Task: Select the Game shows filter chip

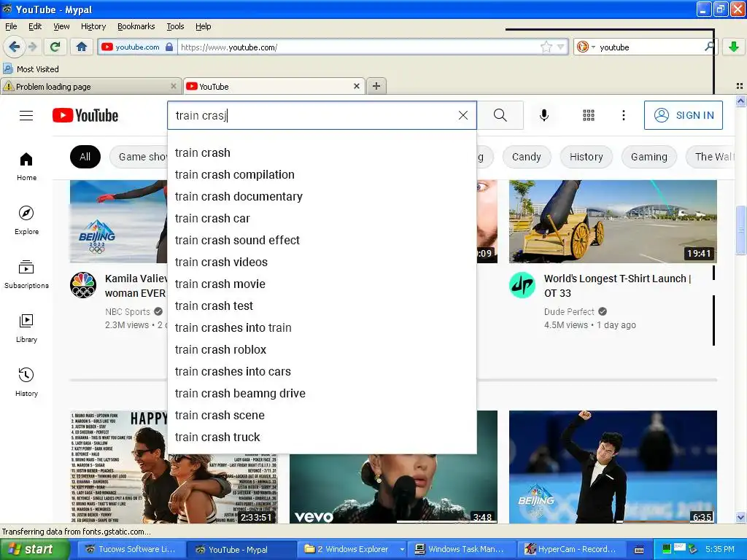Action: coord(139,157)
